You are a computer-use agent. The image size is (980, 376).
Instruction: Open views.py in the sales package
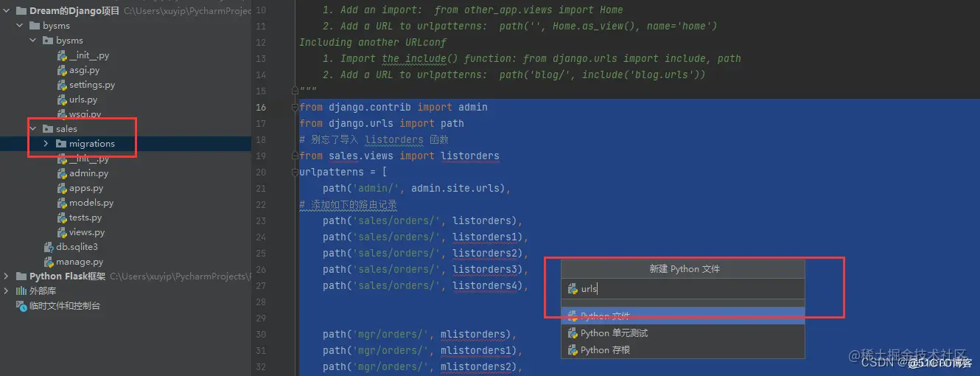point(87,232)
